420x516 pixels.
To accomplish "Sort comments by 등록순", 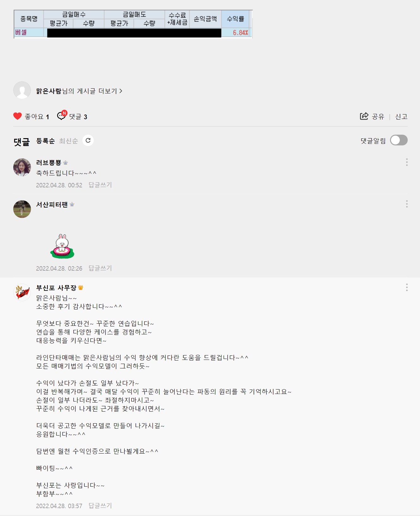I will coord(45,141).
